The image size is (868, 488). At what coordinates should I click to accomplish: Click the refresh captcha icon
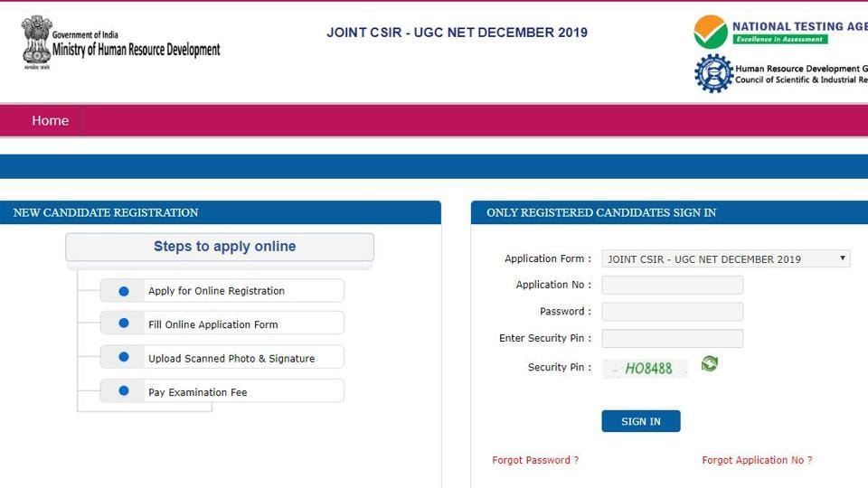pos(709,364)
